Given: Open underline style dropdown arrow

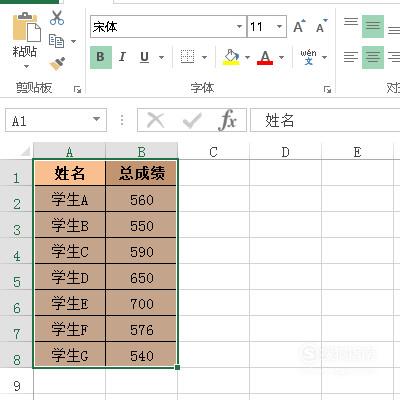Looking at the screenshot, I should coord(161,57).
